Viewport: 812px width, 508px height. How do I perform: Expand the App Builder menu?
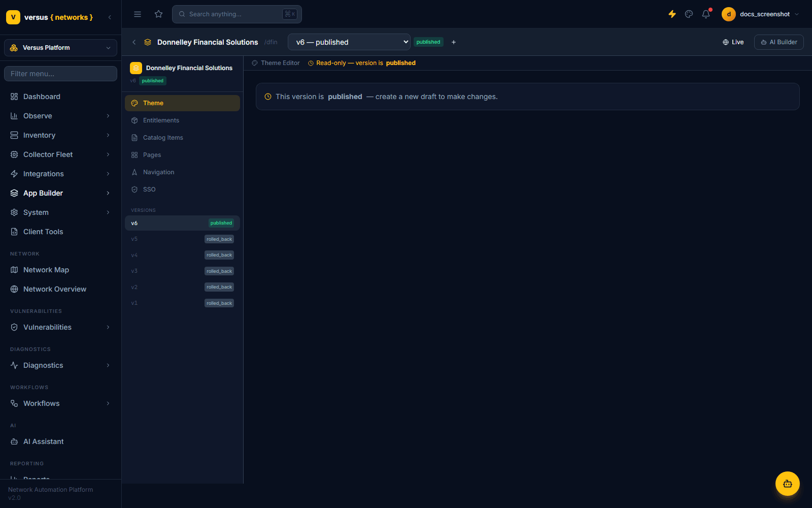[60, 193]
